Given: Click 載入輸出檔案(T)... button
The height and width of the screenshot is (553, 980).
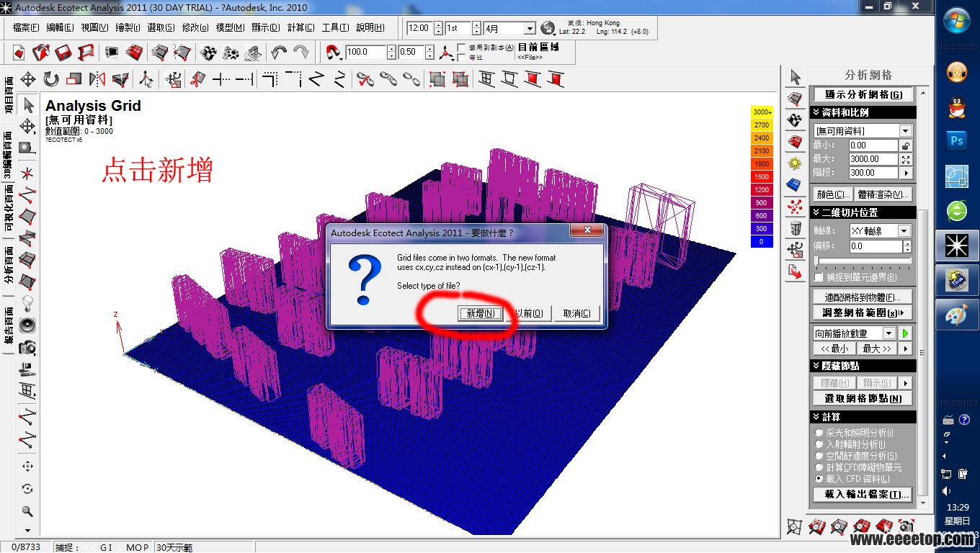Looking at the screenshot, I should pos(862,495).
